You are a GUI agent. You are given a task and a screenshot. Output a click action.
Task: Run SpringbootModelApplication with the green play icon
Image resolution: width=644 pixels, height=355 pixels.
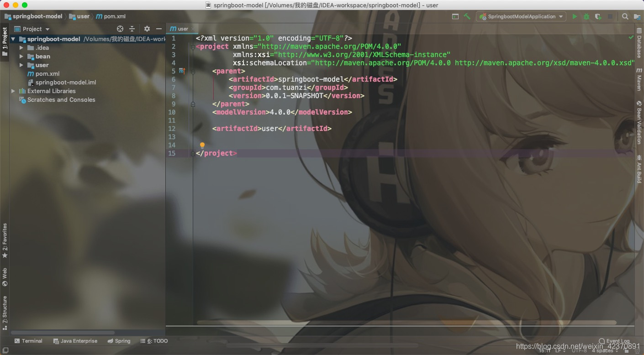click(575, 16)
